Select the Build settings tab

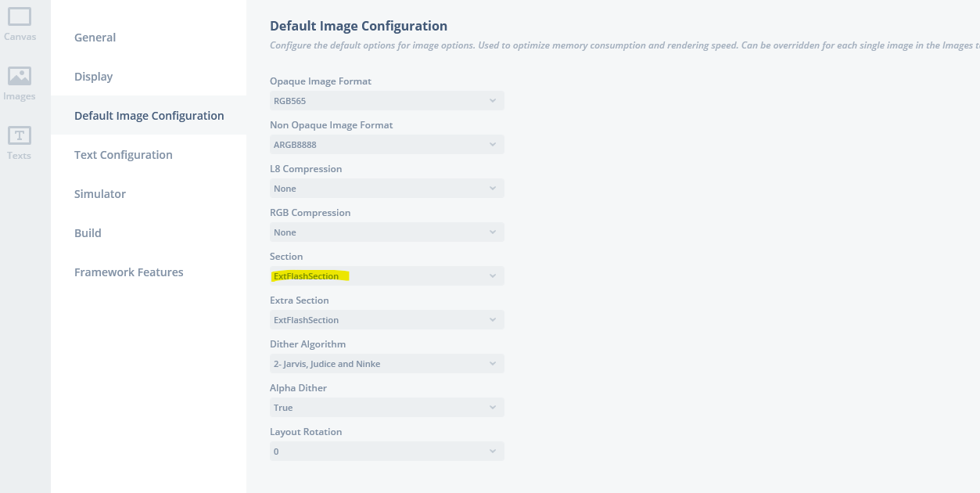coord(88,233)
